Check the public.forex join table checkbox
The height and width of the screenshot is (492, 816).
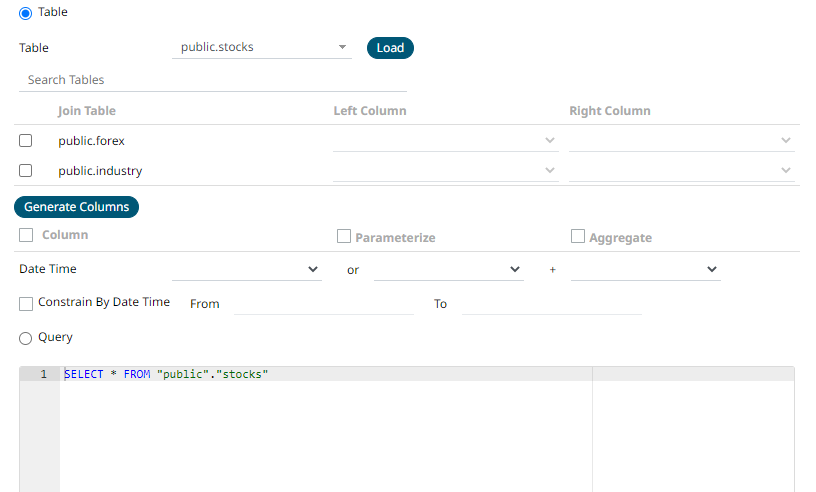[26, 141]
